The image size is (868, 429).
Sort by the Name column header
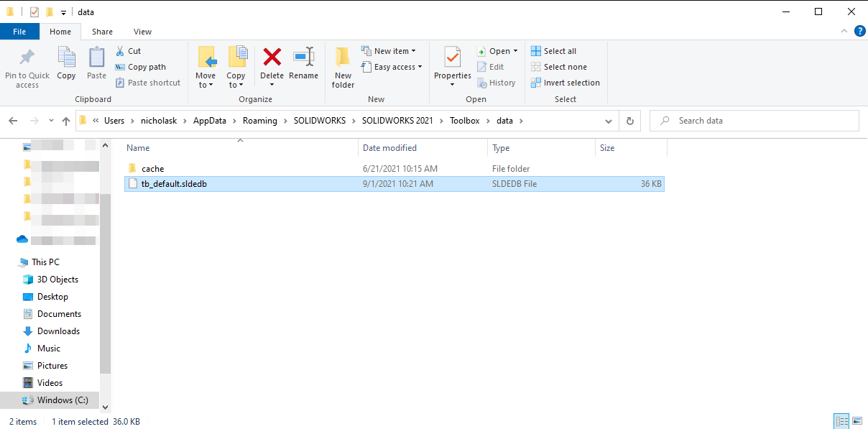(240, 148)
